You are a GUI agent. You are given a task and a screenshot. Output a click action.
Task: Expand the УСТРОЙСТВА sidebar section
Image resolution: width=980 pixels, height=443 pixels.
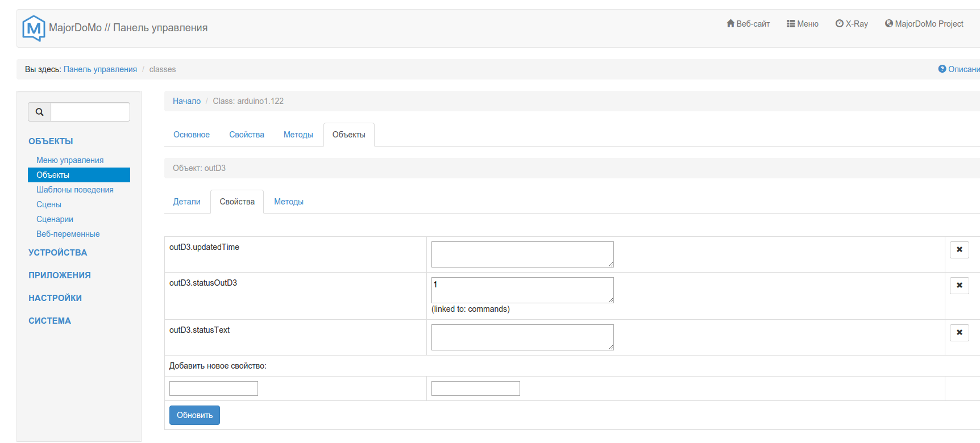point(57,253)
